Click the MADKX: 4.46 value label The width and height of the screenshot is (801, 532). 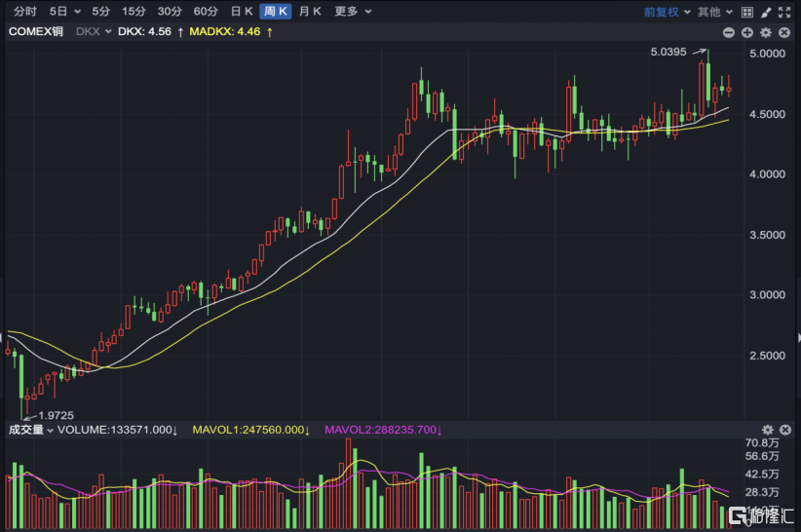point(225,31)
